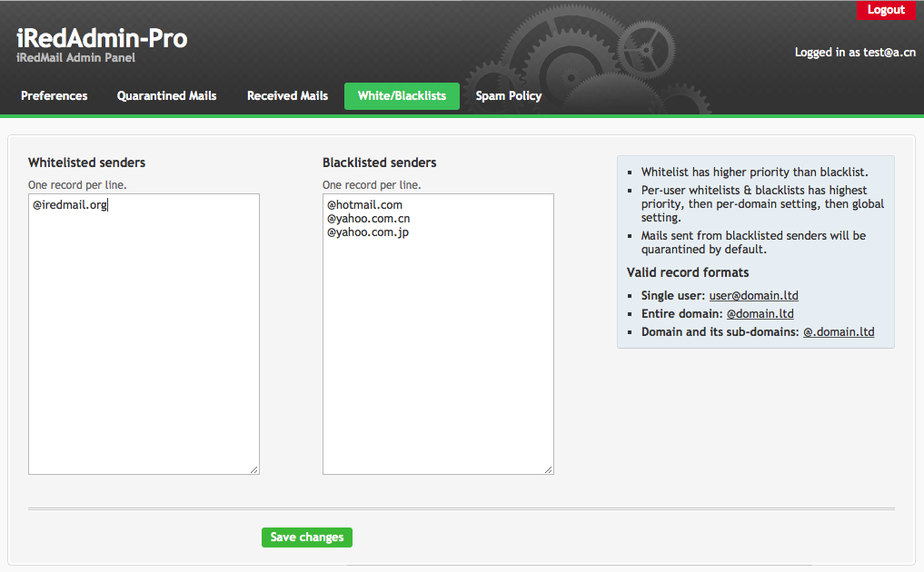The width and height of the screenshot is (924, 572).
Task: Click the 'iRedMail Admin Panel' subtitle
Action: [75, 58]
